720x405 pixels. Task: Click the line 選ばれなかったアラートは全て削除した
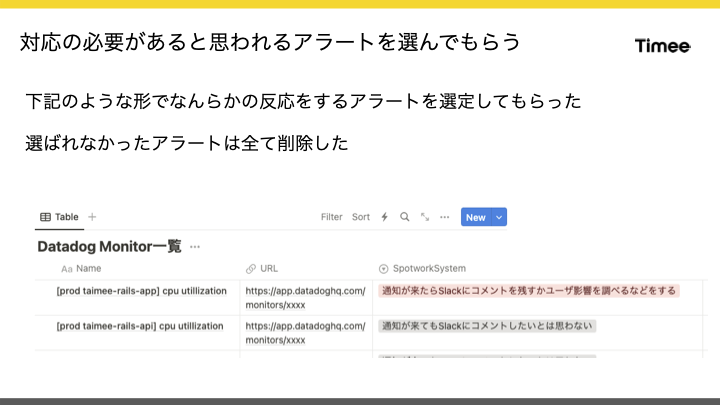[x=186, y=143]
